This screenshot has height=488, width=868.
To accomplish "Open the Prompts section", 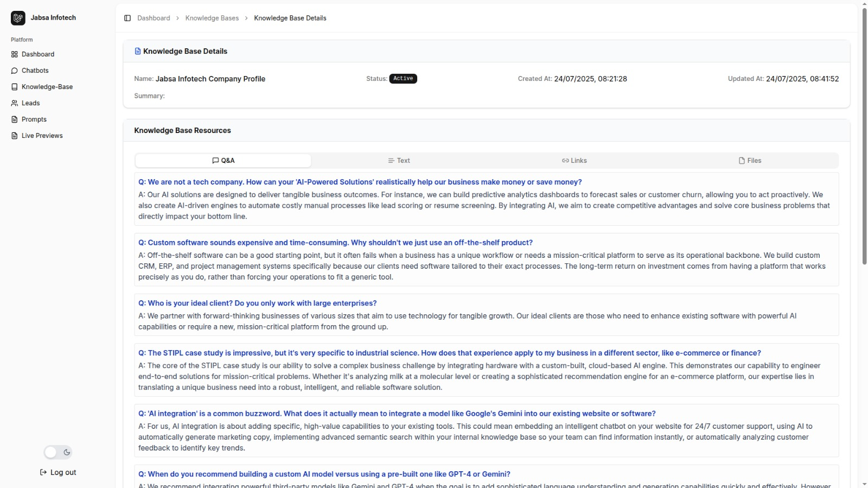I will coord(34,119).
